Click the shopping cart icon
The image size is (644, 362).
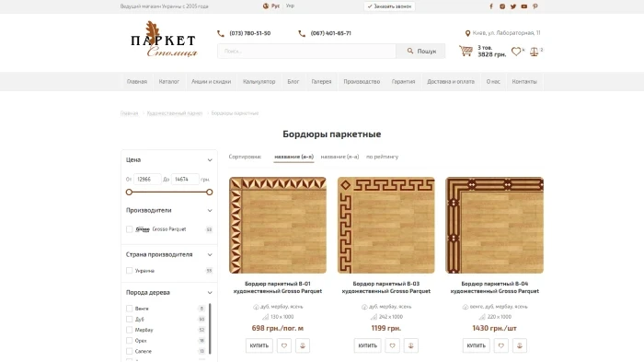pos(466,51)
